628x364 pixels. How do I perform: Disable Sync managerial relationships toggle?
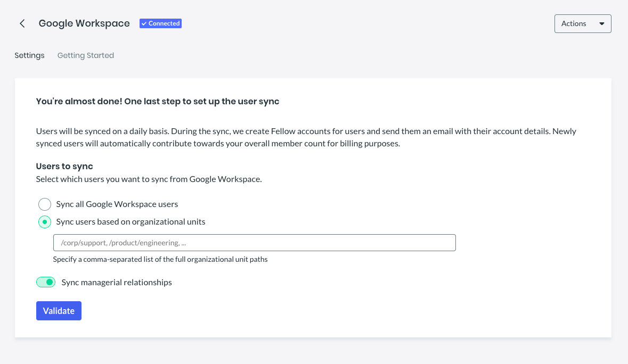46,283
